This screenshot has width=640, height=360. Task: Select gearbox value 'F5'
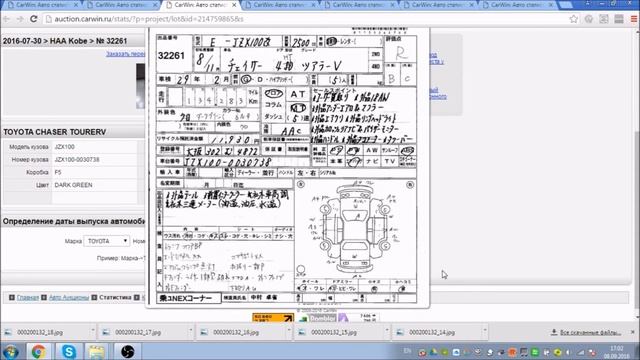tap(58, 172)
